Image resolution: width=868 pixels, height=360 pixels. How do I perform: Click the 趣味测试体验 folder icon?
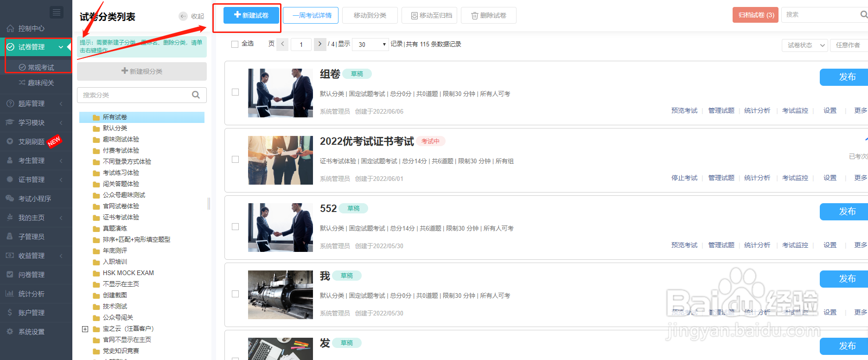tap(96, 140)
